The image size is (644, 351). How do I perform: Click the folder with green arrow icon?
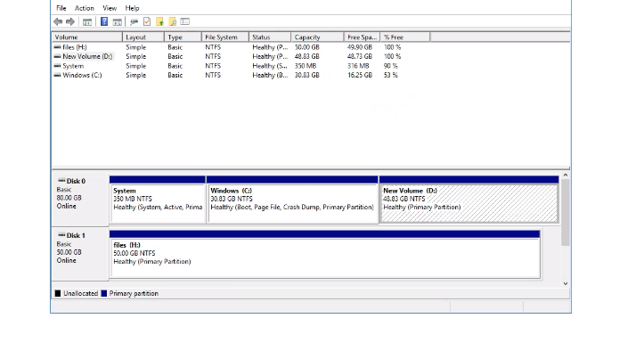tap(159, 21)
